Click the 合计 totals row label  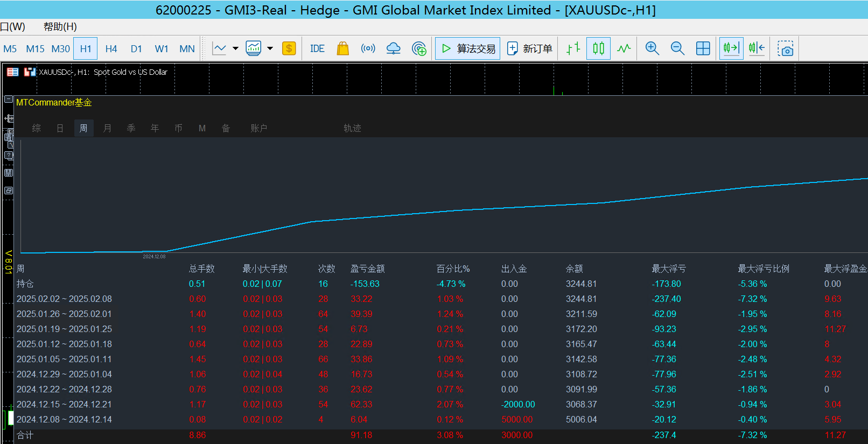pyautogui.click(x=25, y=435)
